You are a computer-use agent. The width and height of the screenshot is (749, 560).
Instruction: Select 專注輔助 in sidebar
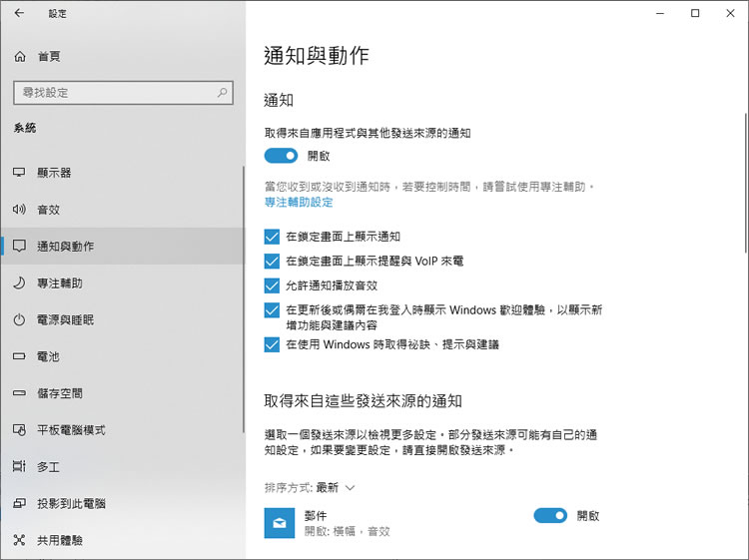point(122,282)
